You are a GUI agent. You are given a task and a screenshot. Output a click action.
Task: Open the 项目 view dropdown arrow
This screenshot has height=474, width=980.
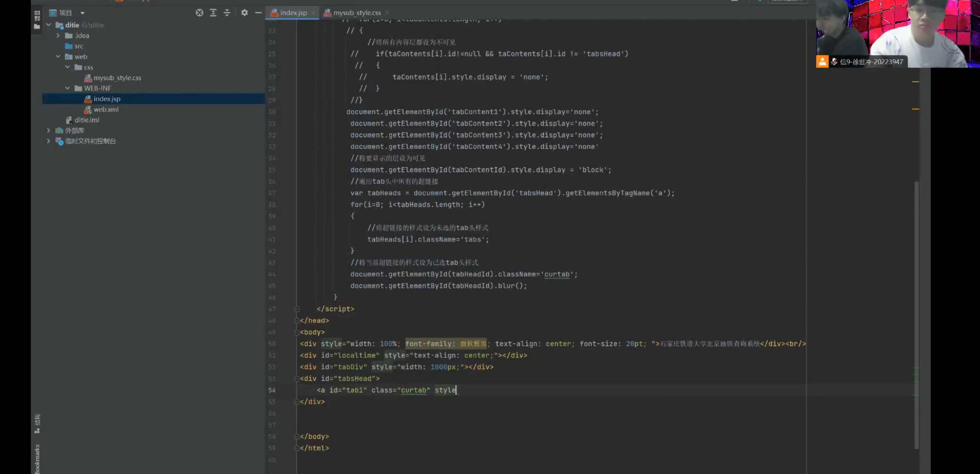click(82, 13)
